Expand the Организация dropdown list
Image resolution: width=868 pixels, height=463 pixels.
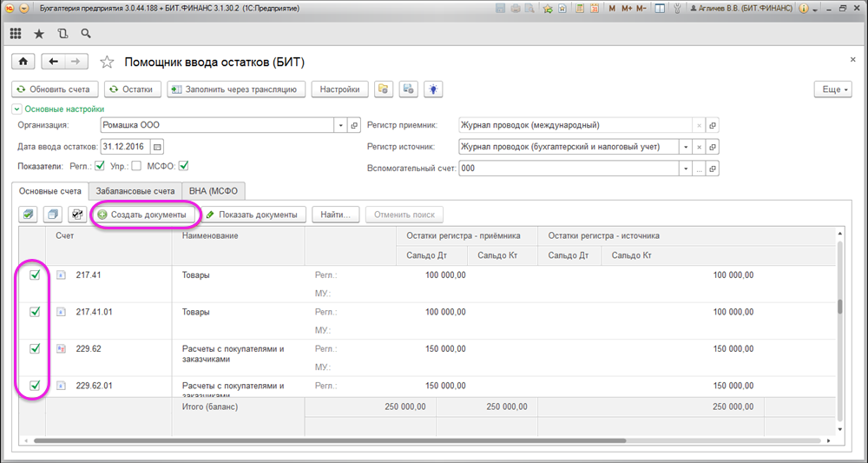pyautogui.click(x=340, y=125)
